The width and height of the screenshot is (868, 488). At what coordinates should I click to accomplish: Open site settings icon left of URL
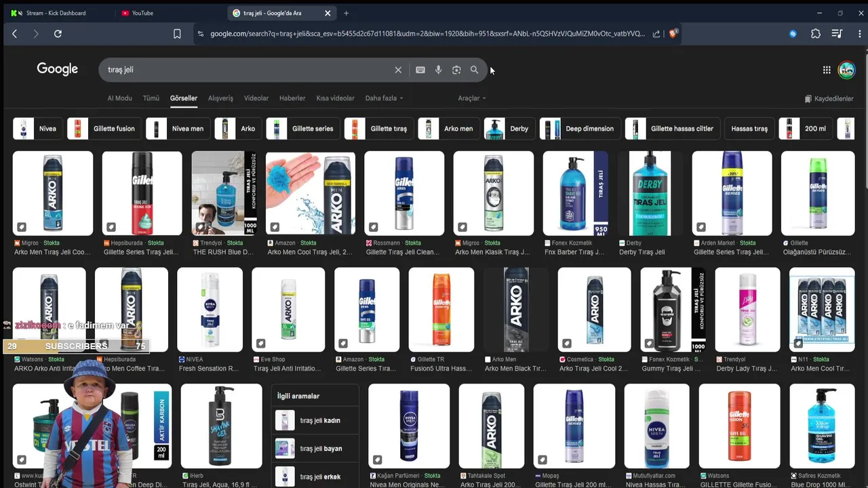coord(200,34)
